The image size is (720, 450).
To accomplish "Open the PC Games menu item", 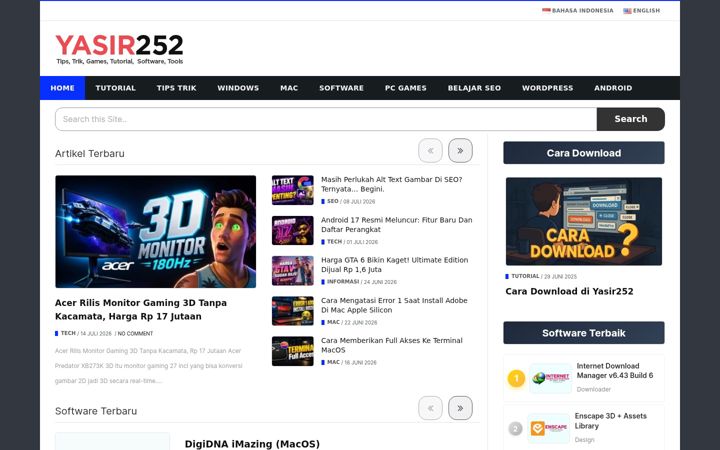I will pos(405,88).
